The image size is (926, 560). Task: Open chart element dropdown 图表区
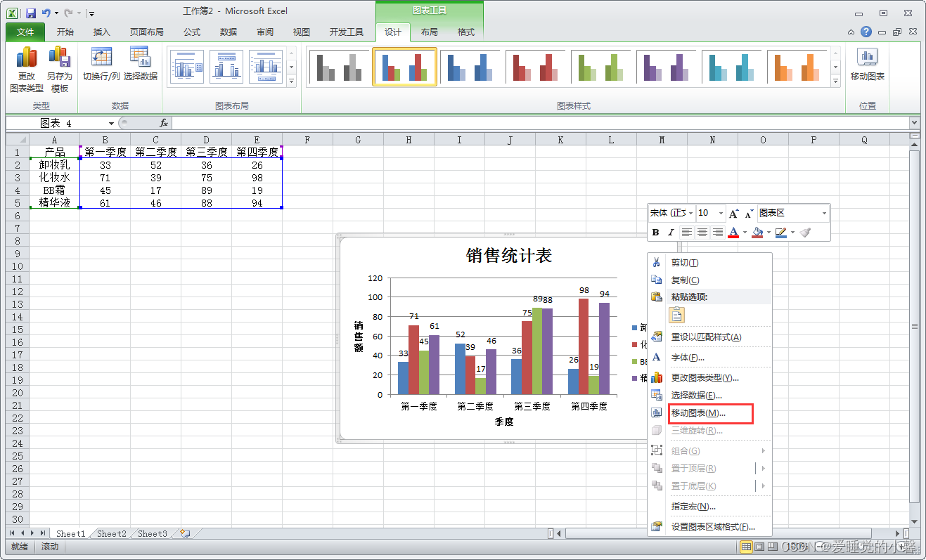[824, 213]
